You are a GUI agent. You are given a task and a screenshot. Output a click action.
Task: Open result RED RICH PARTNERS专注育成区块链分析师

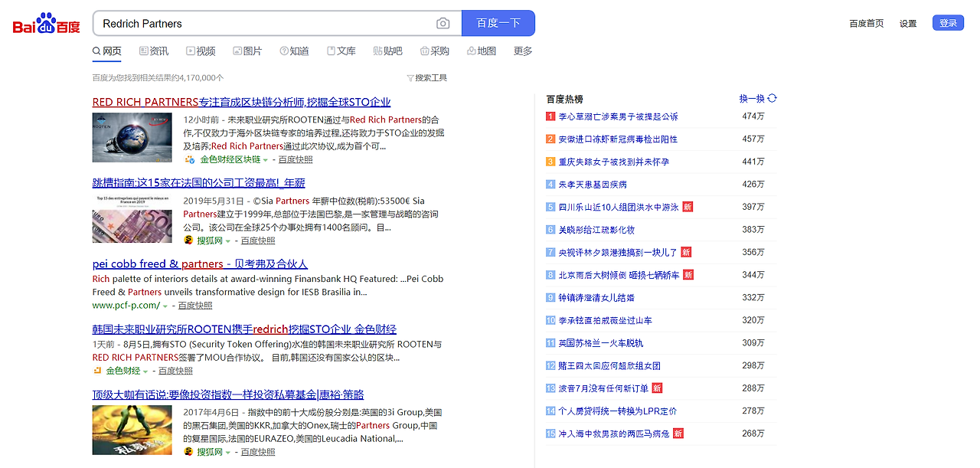242,102
